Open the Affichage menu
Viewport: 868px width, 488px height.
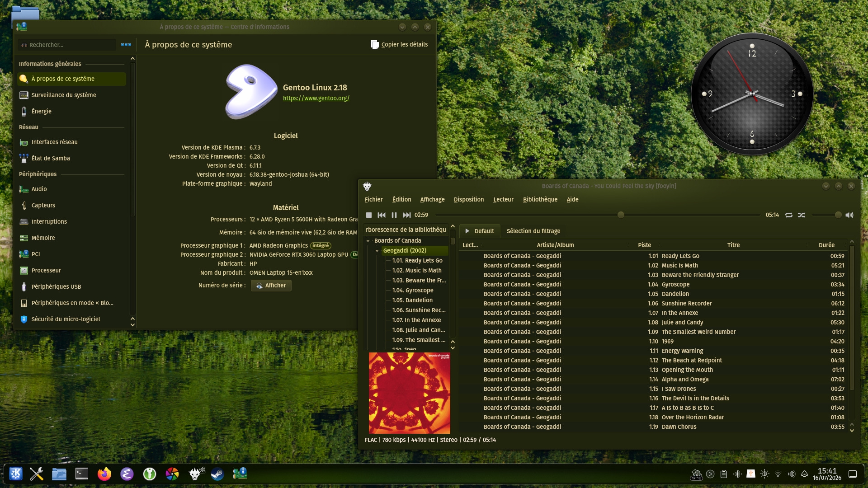click(433, 199)
